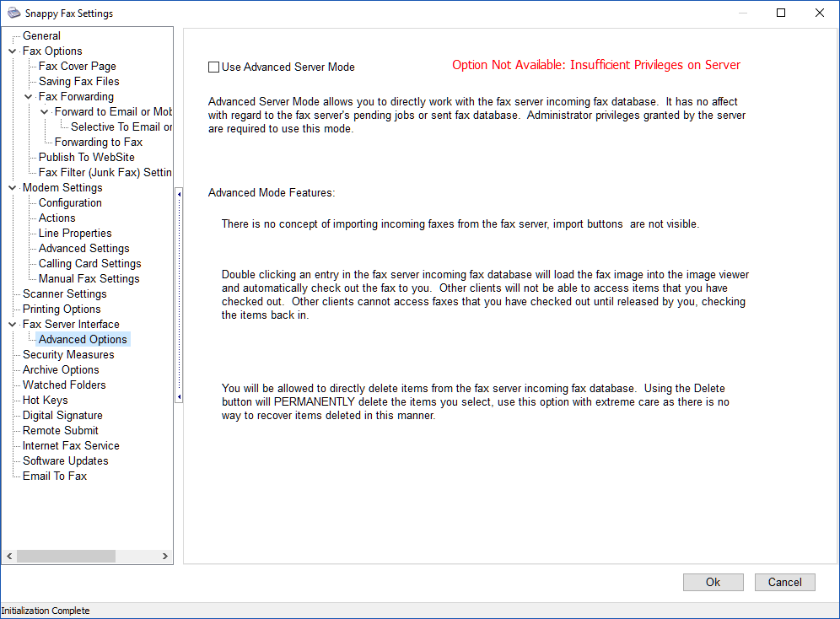
Task: Select Fax Cover Page in tree
Action: pos(77,67)
